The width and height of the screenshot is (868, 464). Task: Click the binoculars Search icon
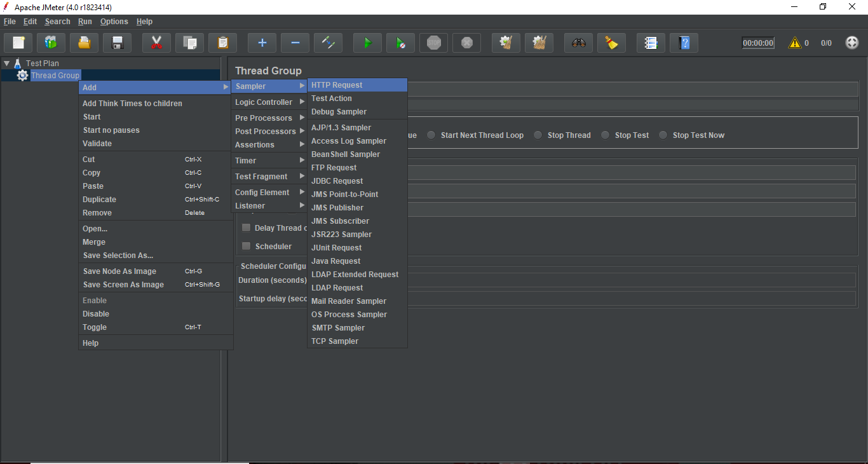click(578, 43)
